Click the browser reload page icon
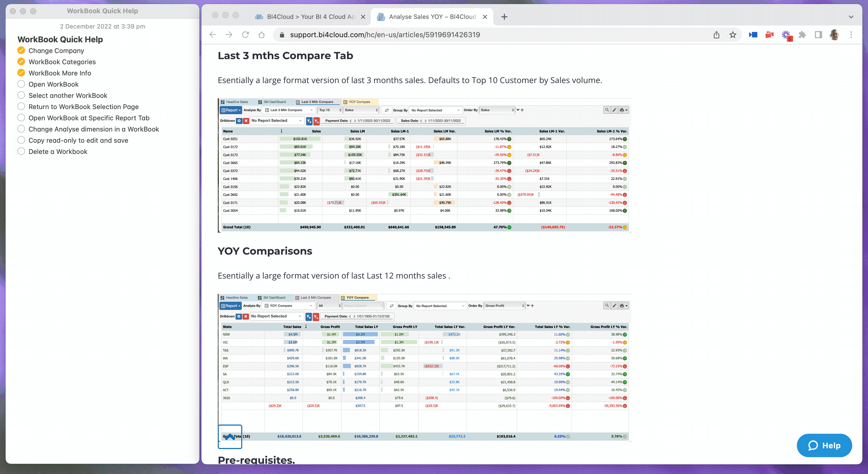The width and height of the screenshot is (868, 474). (x=245, y=35)
